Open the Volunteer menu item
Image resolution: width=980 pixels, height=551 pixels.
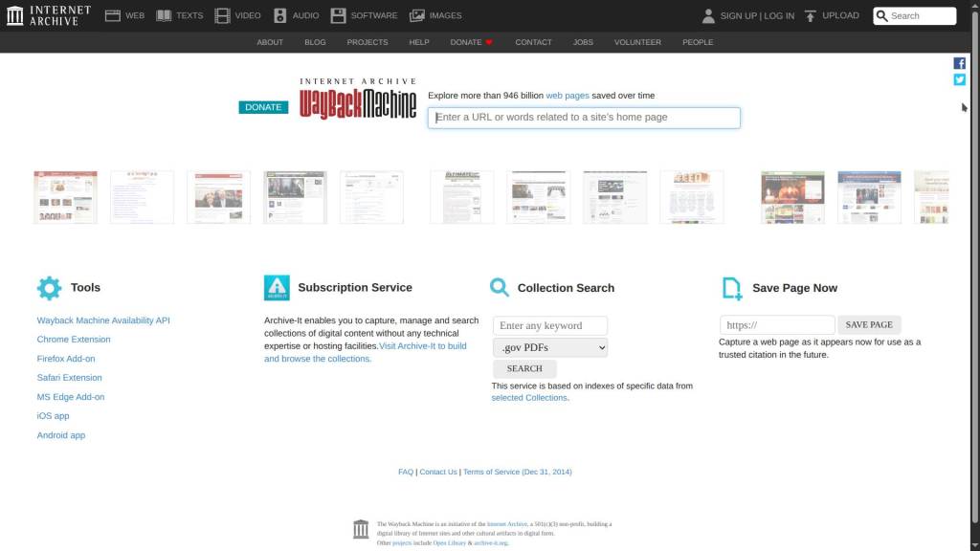[637, 42]
